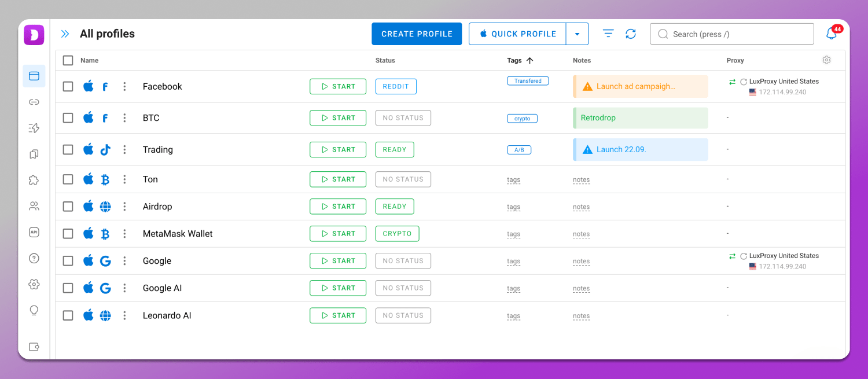Screen dimensions: 868x379
Task: Start the Airdrop profile
Action: click(338, 207)
